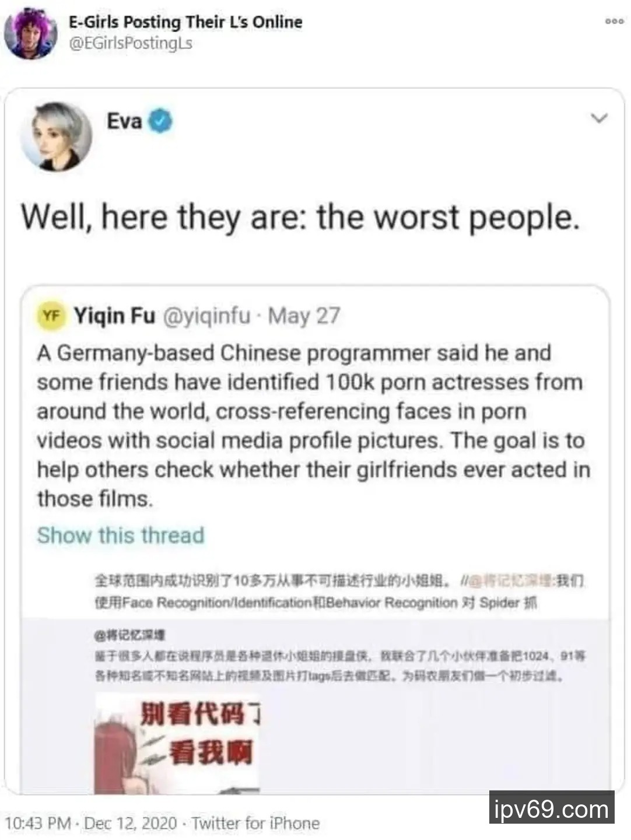631x840 pixels.
Task: Click Show this thread
Action: click(x=121, y=535)
